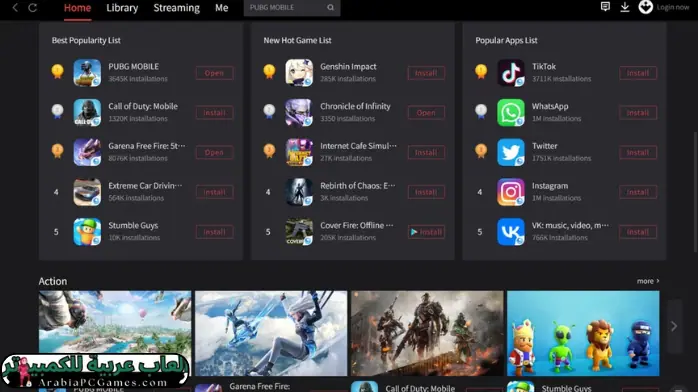The image size is (698, 392).
Task: Click the Login now link
Action: point(673,7)
